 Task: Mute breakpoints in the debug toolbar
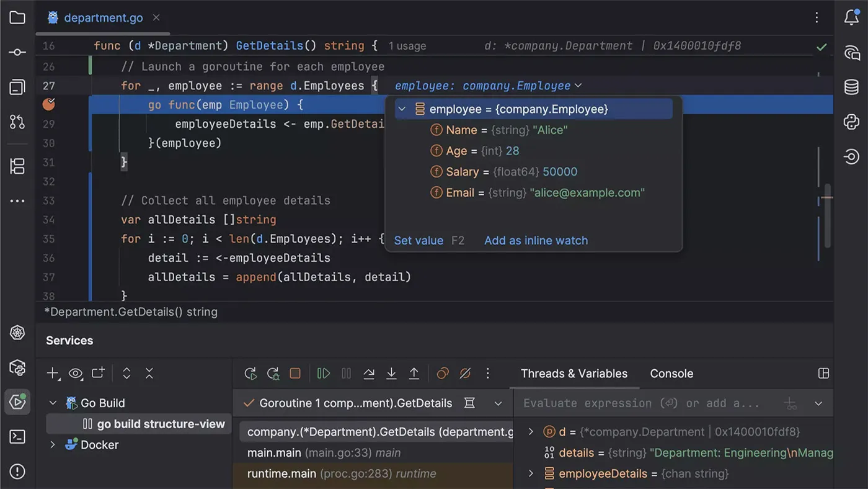click(x=465, y=373)
